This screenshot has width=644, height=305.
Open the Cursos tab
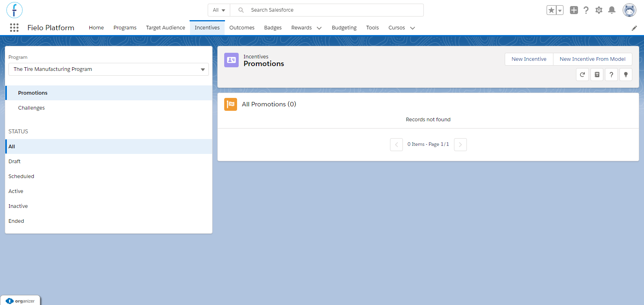point(396,28)
